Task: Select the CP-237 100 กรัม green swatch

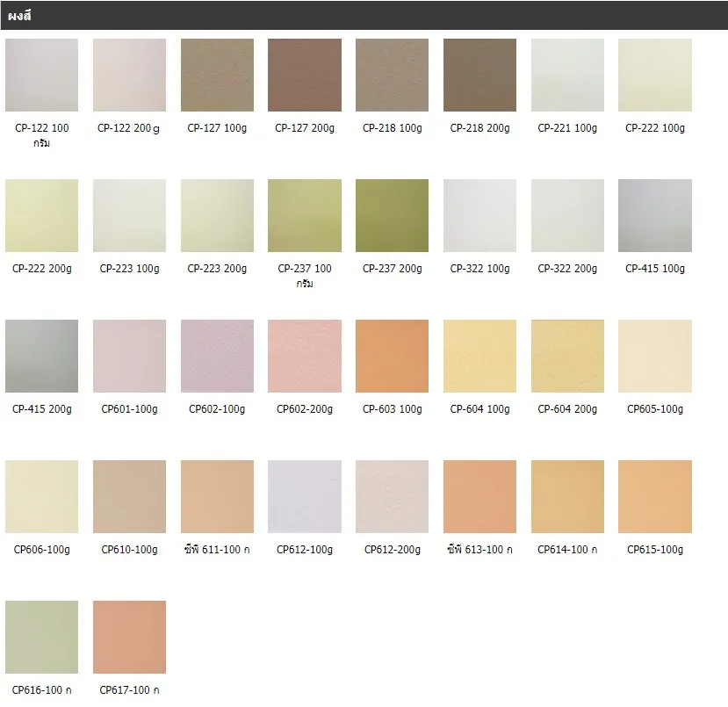Action: (305, 215)
